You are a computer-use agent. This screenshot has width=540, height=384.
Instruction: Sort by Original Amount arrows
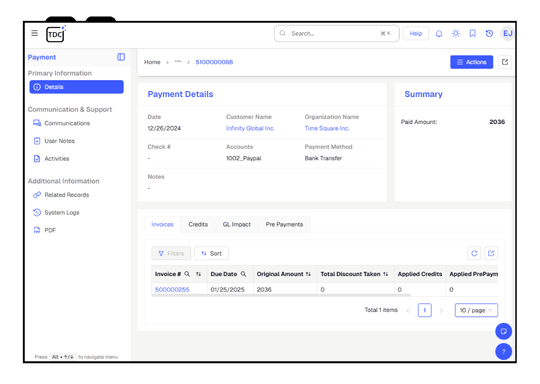click(308, 274)
